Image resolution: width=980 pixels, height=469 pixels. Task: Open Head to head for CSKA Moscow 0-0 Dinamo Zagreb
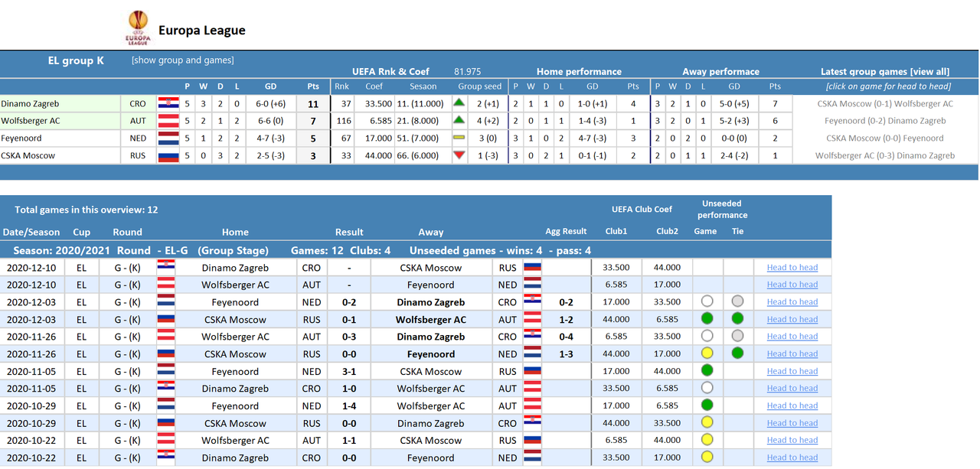pos(792,422)
